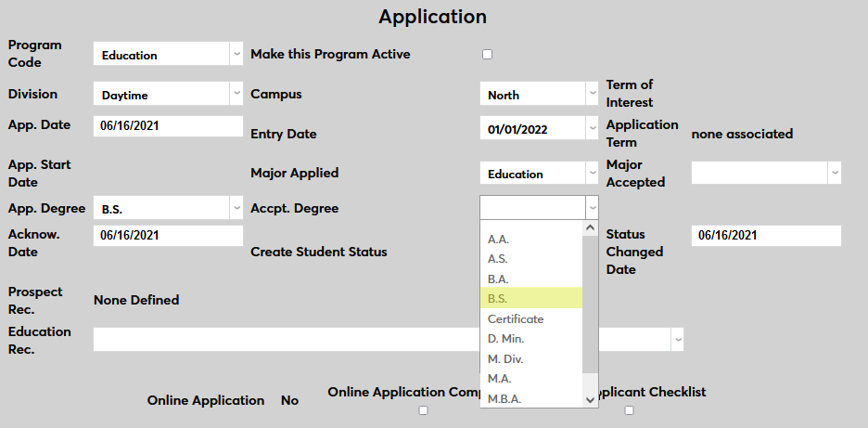Click the Create Student Status label

tap(319, 252)
